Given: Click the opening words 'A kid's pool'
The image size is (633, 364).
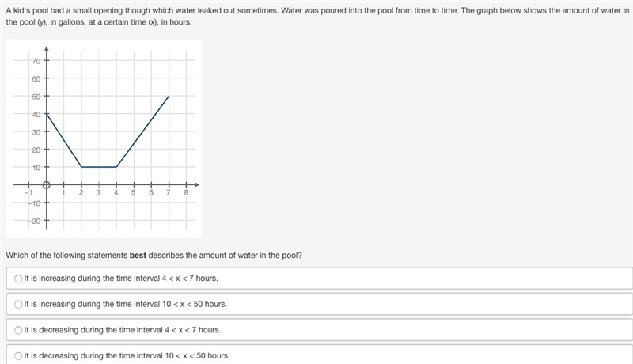Looking at the screenshot, I should pos(27,11).
